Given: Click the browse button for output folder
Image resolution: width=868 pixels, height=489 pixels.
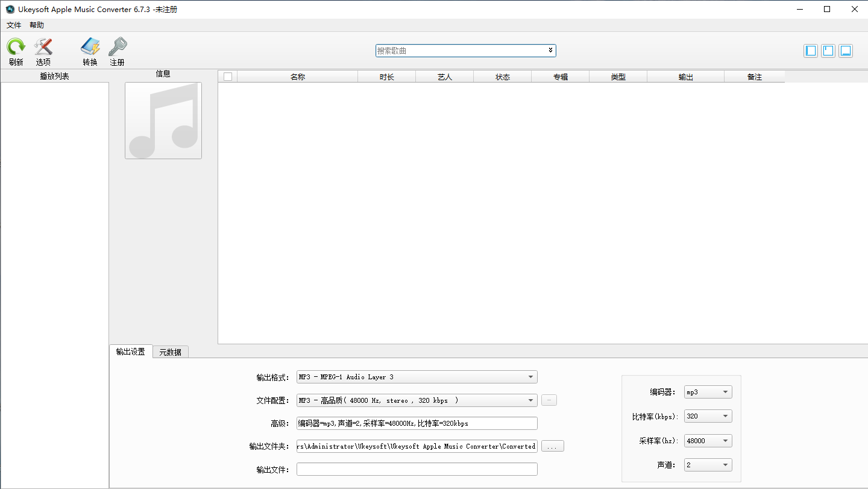Looking at the screenshot, I should [x=552, y=446].
